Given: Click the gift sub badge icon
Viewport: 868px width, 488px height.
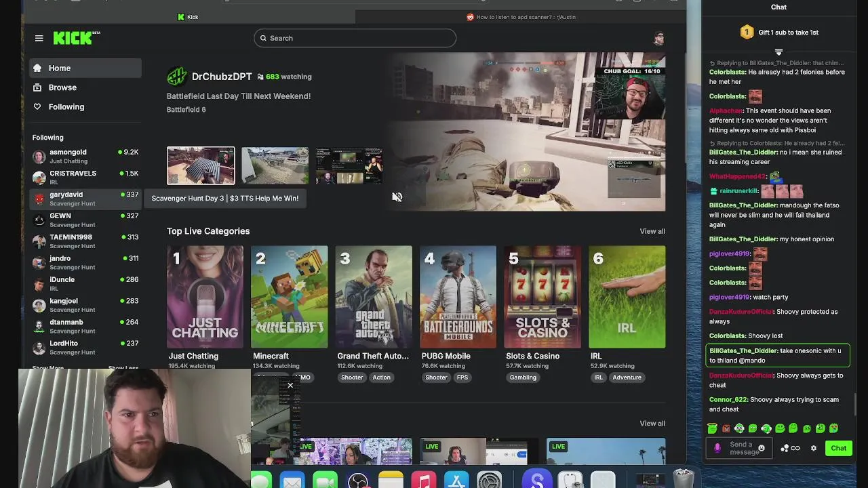Looking at the screenshot, I should click(x=747, y=33).
